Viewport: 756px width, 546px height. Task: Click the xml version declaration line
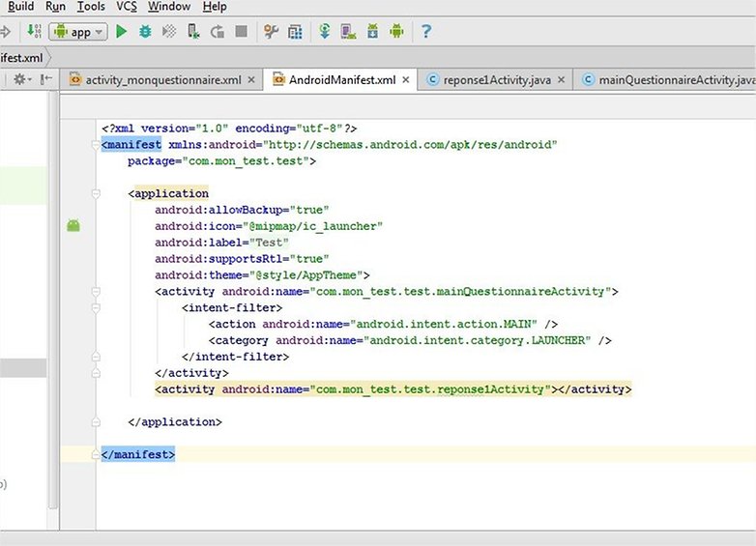pos(229,129)
